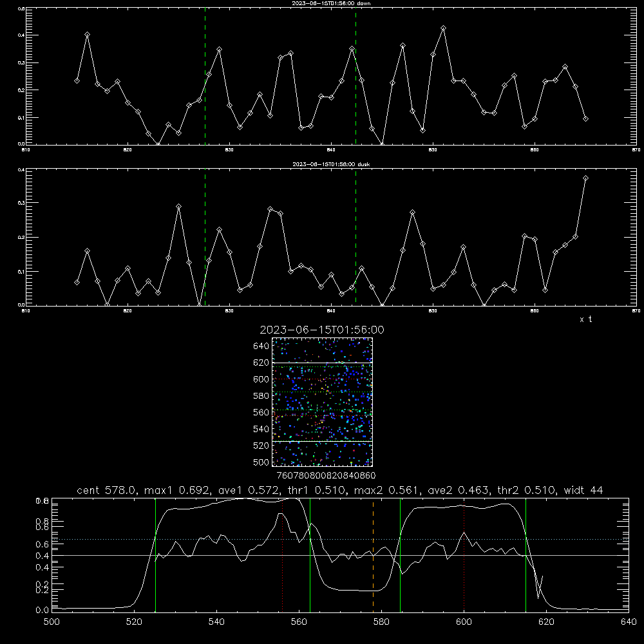Click the highest diamond data point in the dawn plot
The image size is (644, 644).
tap(443, 28)
